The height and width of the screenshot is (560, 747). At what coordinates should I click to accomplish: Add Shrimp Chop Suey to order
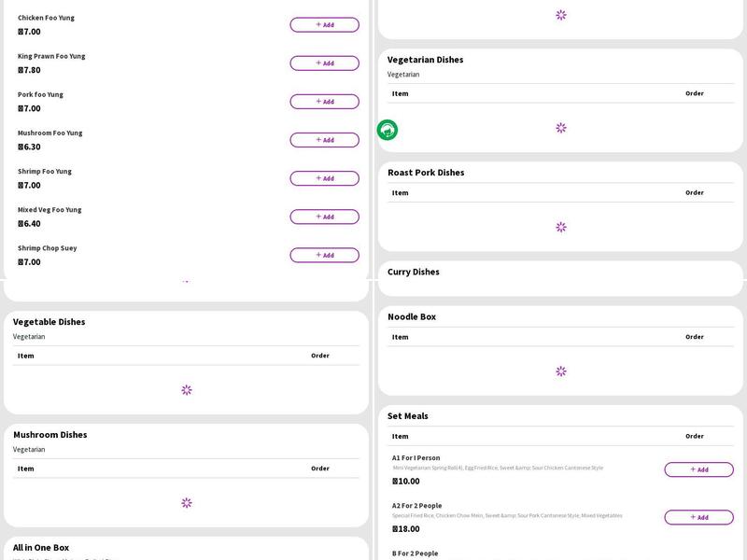point(324,255)
